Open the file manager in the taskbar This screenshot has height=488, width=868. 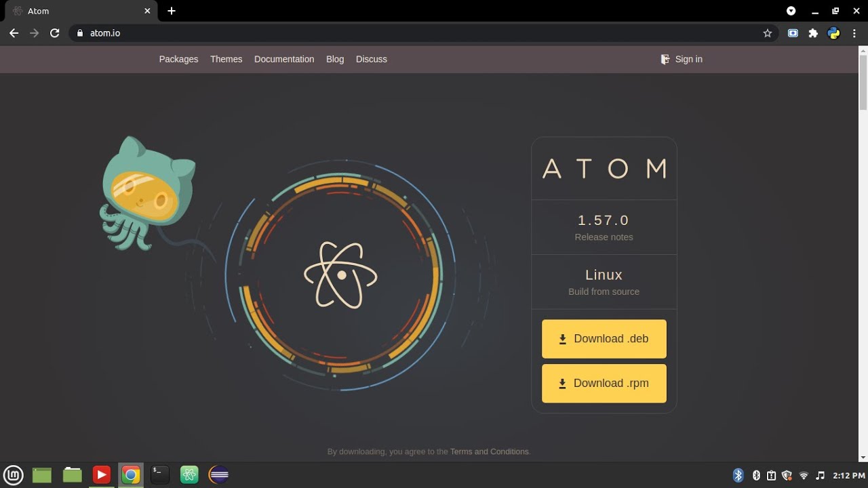tap(72, 475)
